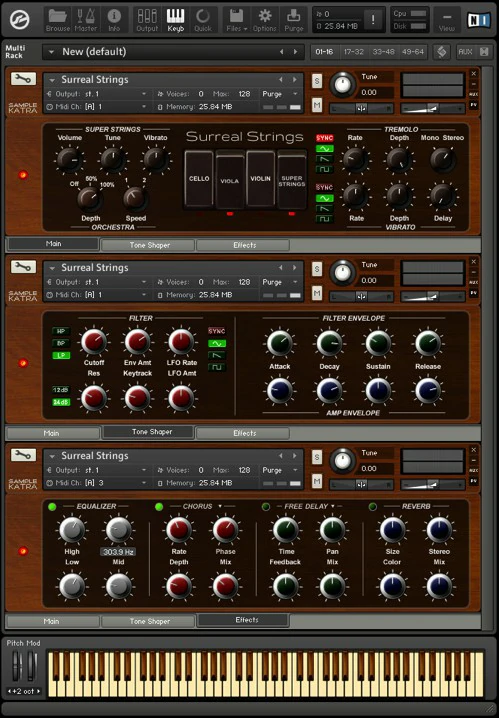Select the 17-32 rack page tab
Image resolution: width=499 pixels, height=718 pixels.
click(353, 52)
